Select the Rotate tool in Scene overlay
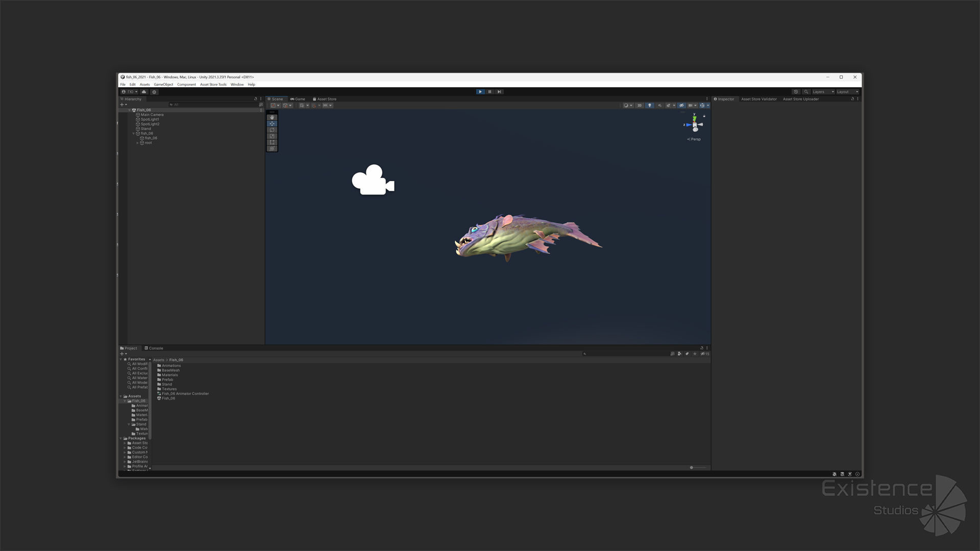Viewport: 980px width, 551px height. point(272,130)
